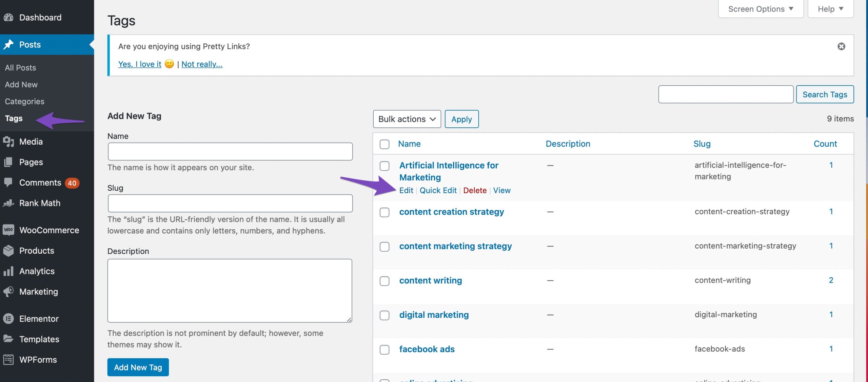Click the Marketing megaphone icon
Viewport: 868px width, 382px height.
click(8, 291)
